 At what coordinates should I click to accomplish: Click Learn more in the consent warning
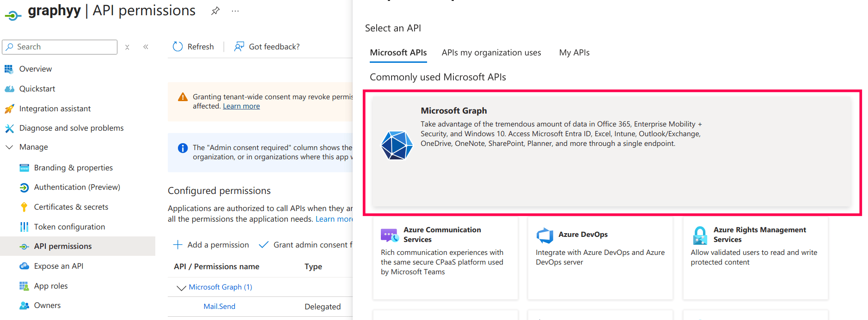(241, 106)
